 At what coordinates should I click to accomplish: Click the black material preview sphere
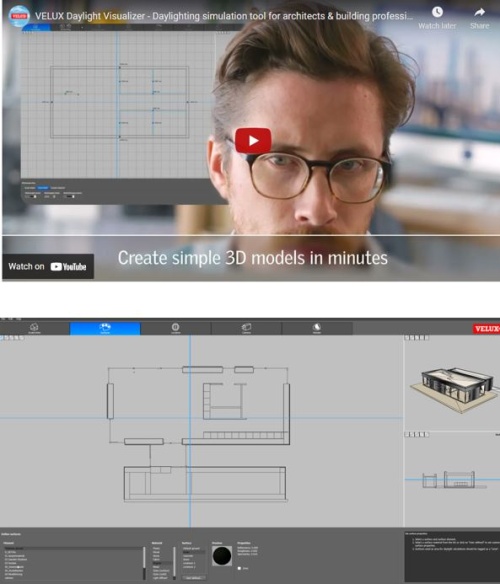[x=222, y=556]
